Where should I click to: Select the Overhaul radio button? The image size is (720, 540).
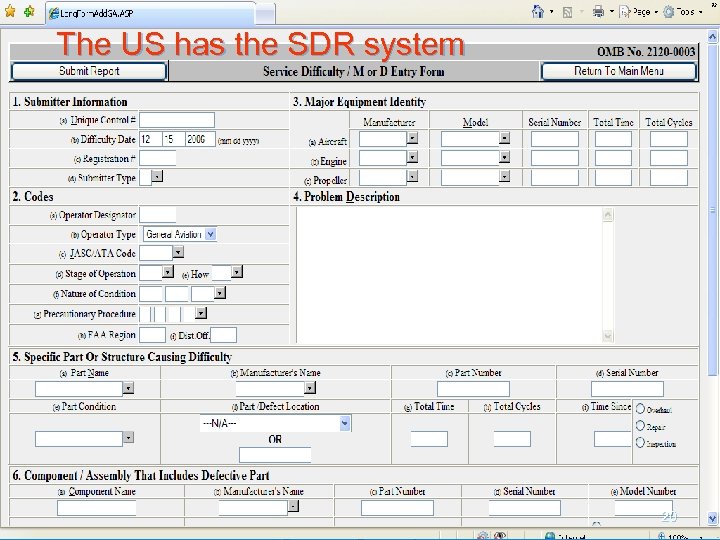[x=640, y=409]
